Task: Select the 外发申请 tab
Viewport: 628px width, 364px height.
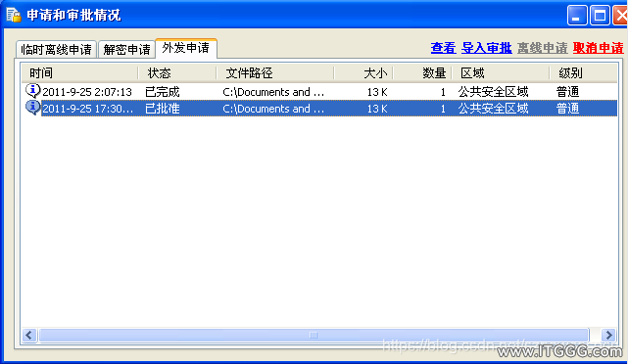Action: coord(186,48)
